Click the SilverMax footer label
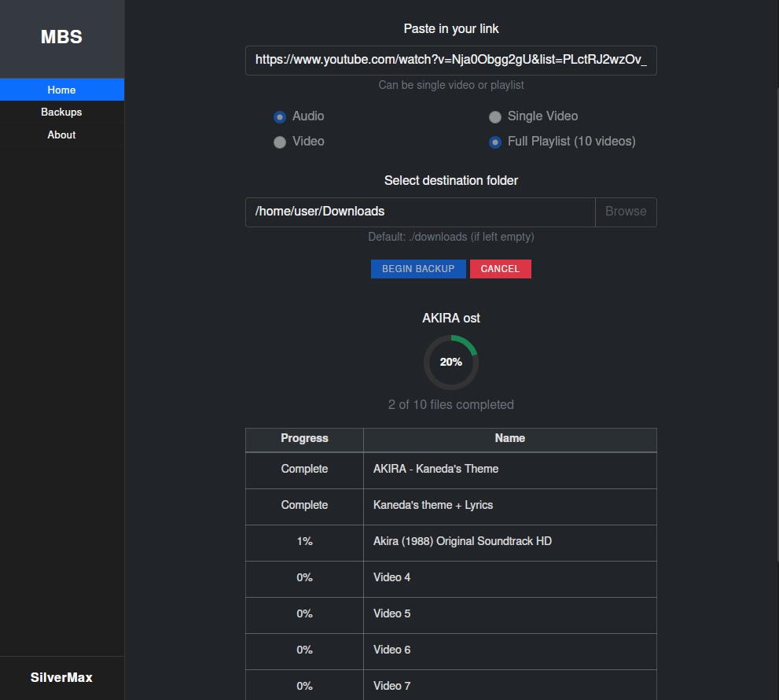The height and width of the screenshot is (700, 779). [61, 677]
